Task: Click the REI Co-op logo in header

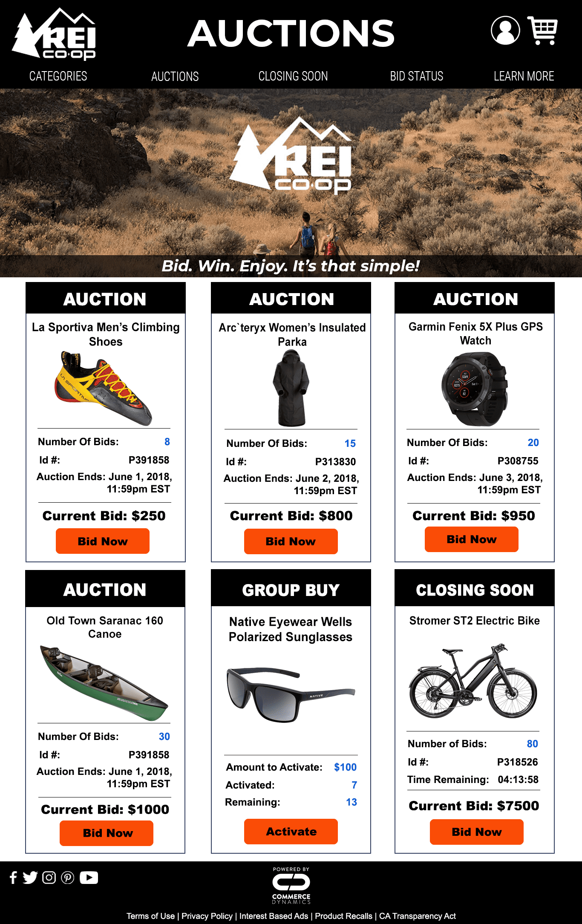Action: [54, 34]
